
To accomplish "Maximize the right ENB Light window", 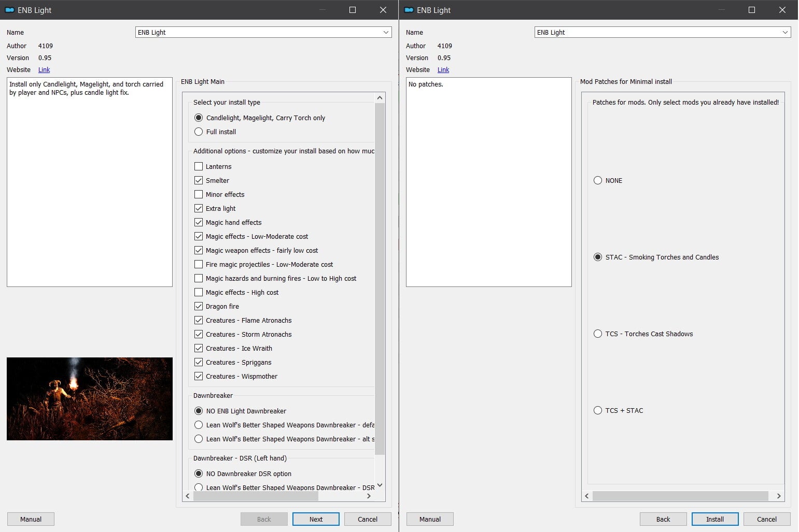I will coord(752,10).
